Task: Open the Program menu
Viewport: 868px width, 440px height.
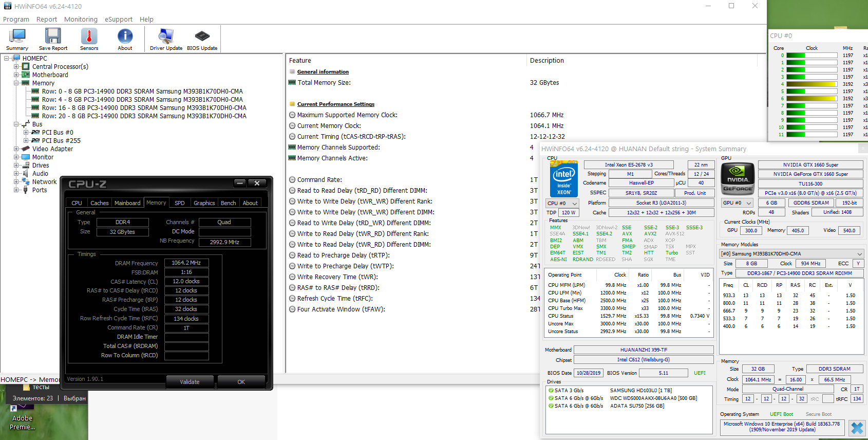Action: (x=16, y=20)
